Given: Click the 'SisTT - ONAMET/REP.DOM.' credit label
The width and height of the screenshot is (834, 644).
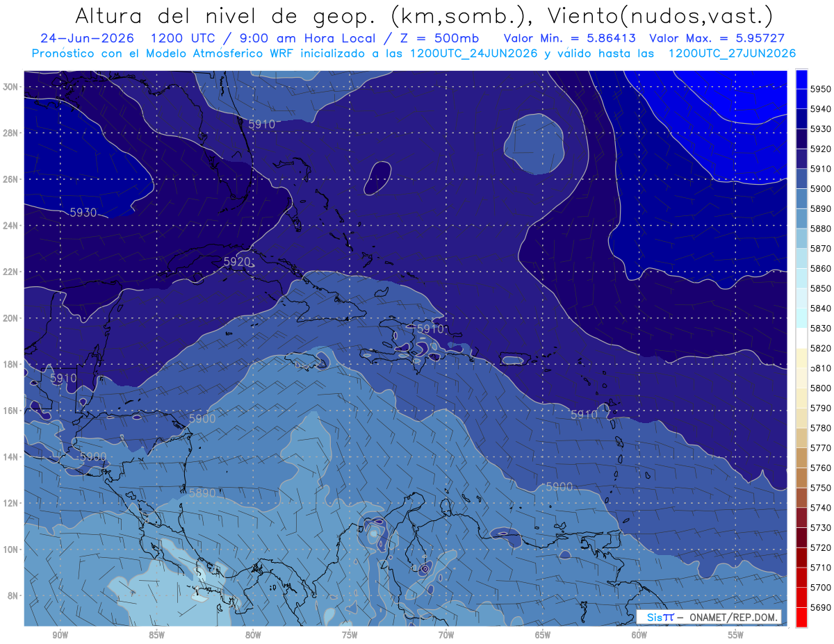Looking at the screenshot, I should click(710, 618).
